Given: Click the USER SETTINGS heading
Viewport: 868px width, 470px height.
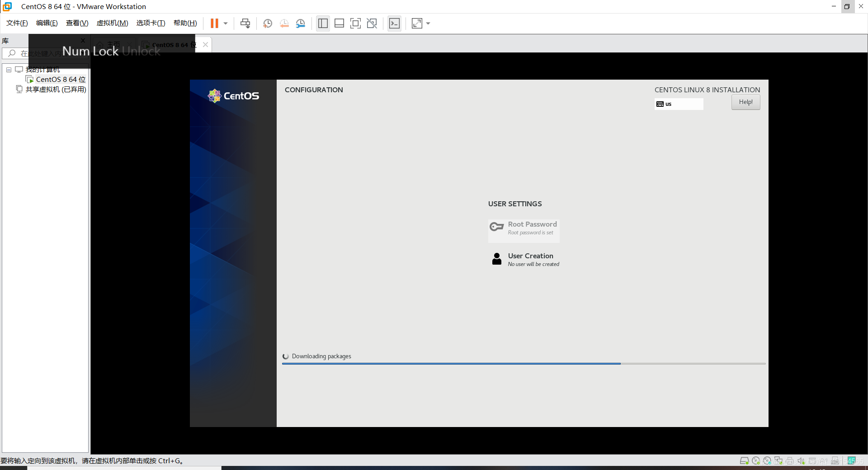Looking at the screenshot, I should [515, 204].
